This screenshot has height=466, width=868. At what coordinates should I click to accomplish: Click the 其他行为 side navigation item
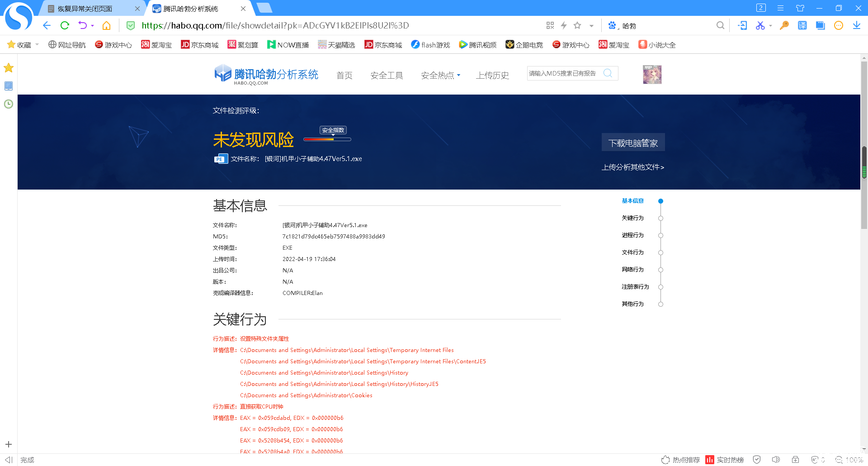pyautogui.click(x=632, y=304)
